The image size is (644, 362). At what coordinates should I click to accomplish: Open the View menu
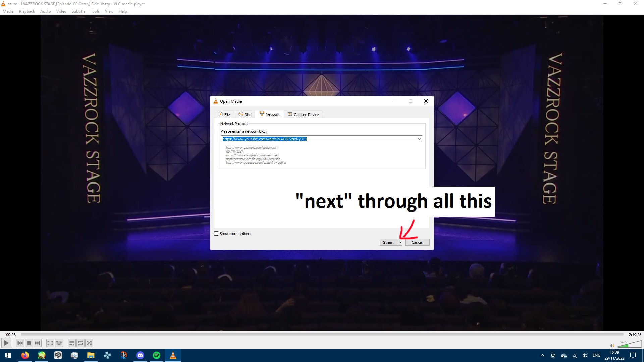coord(109,11)
